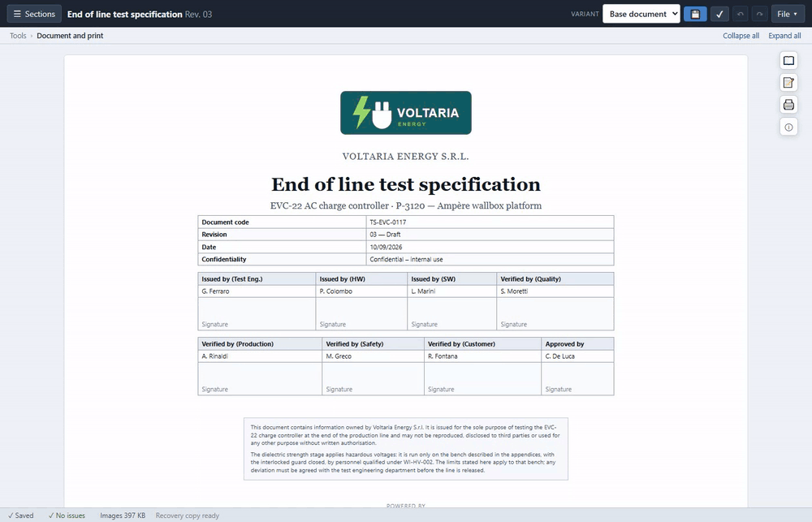
Task: Open the Sections panel button
Action: click(34, 14)
